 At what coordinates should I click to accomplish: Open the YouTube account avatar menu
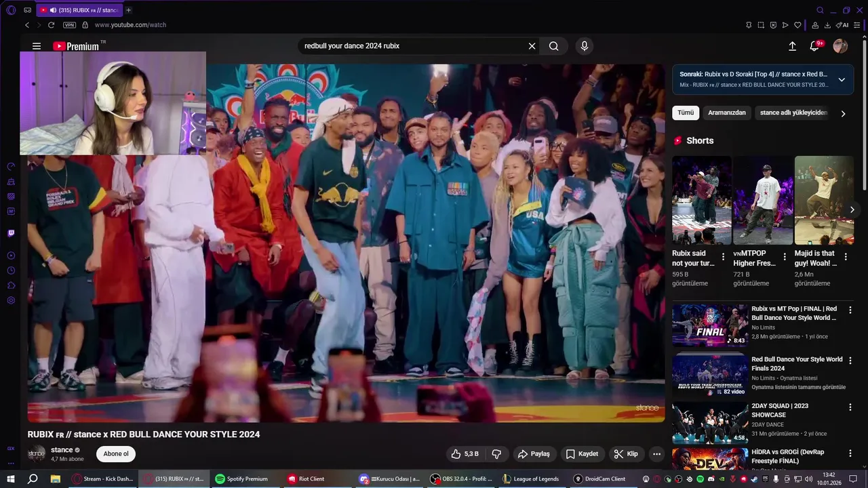coord(840,46)
